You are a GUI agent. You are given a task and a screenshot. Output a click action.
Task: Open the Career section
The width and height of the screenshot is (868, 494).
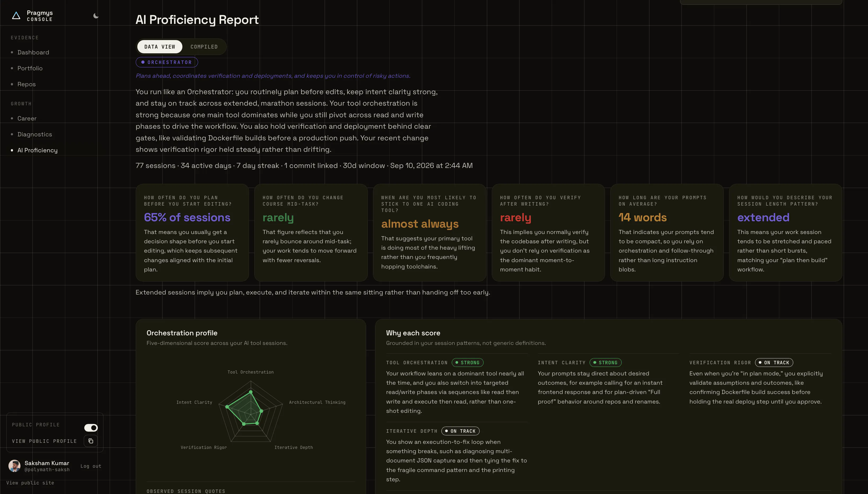coord(27,118)
